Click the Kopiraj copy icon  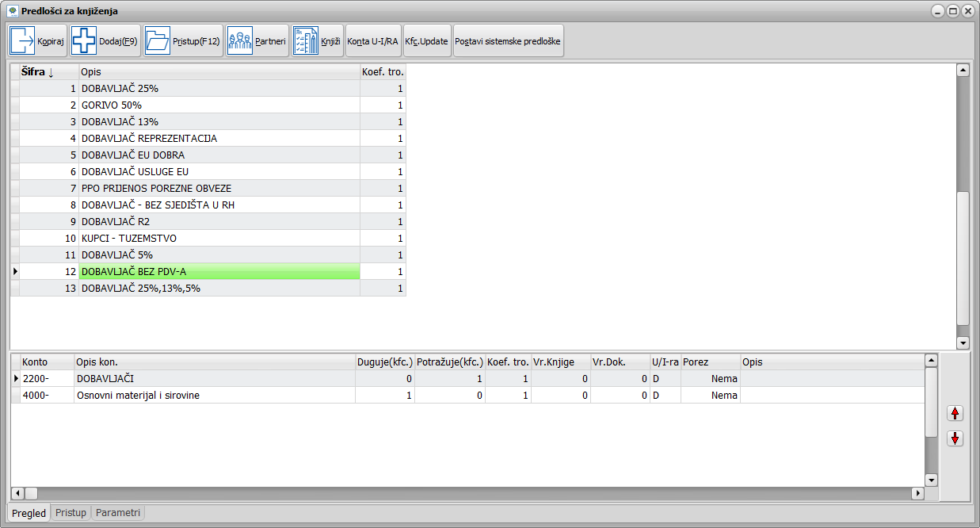tap(22, 40)
